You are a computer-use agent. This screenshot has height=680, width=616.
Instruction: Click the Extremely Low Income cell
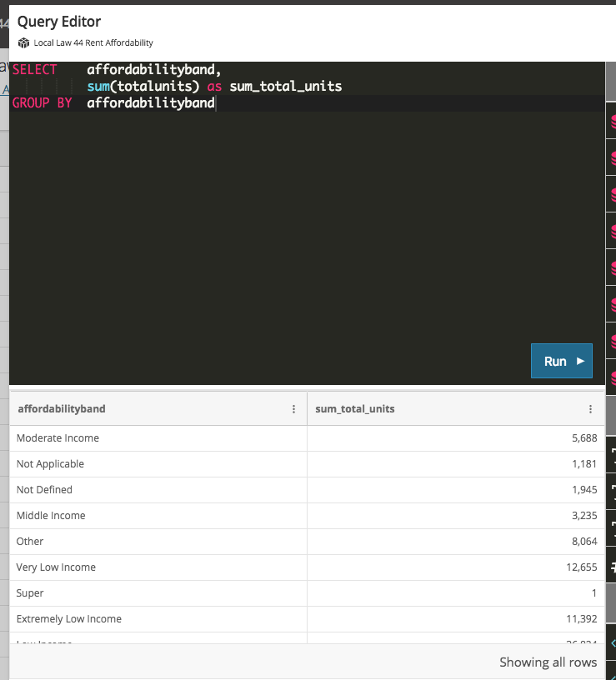point(158,619)
